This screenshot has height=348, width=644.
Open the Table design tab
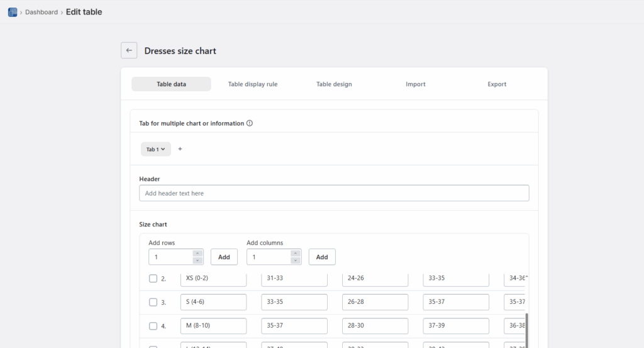click(x=334, y=84)
